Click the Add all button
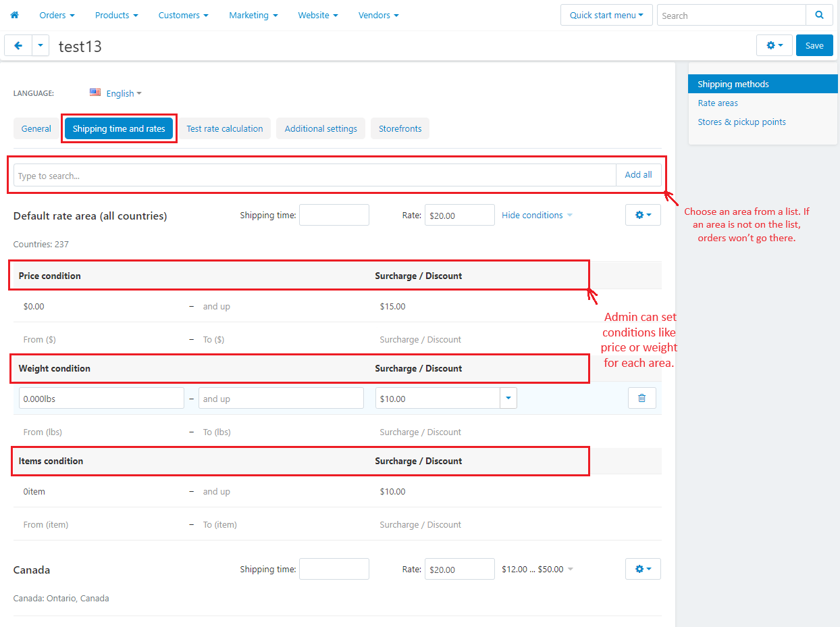The height and width of the screenshot is (627, 840). click(x=638, y=175)
